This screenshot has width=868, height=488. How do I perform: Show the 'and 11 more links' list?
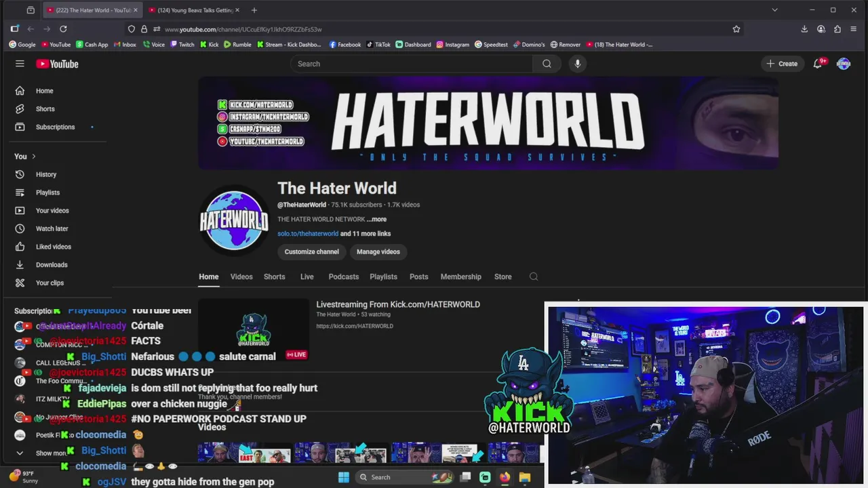click(x=366, y=233)
